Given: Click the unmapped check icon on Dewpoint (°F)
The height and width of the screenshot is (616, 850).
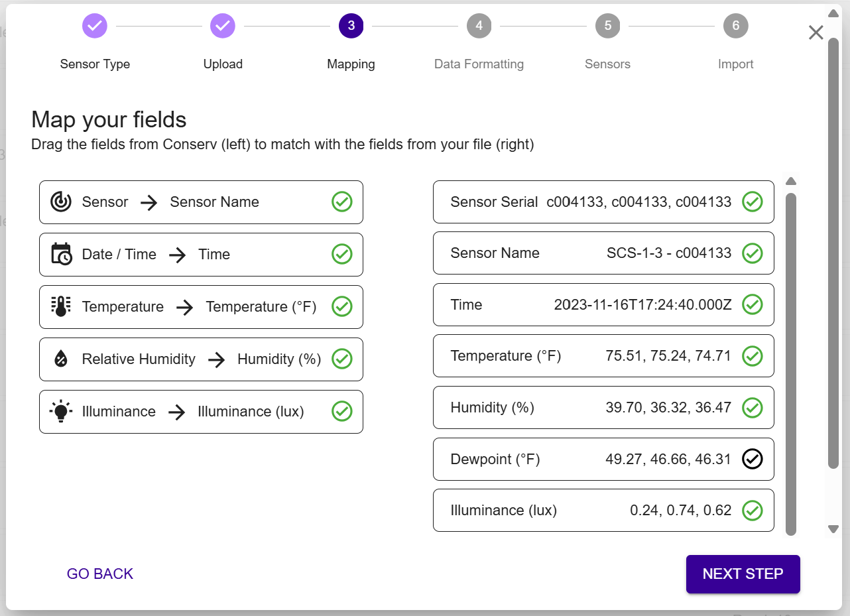Looking at the screenshot, I should (753, 459).
